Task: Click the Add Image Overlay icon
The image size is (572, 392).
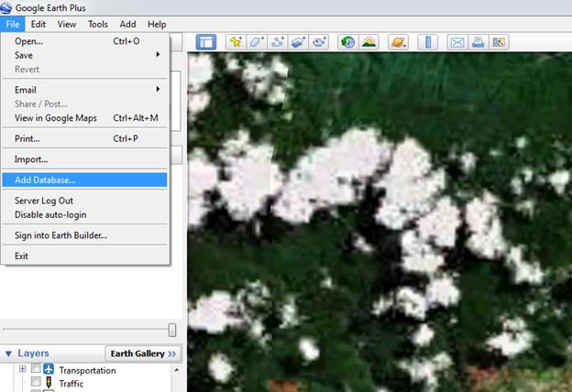Action: (299, 42)
